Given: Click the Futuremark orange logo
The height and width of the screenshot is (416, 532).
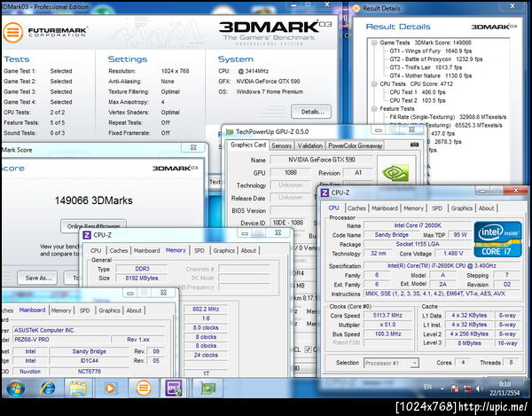Looking at the screenshot, I should tap(13, 32).
